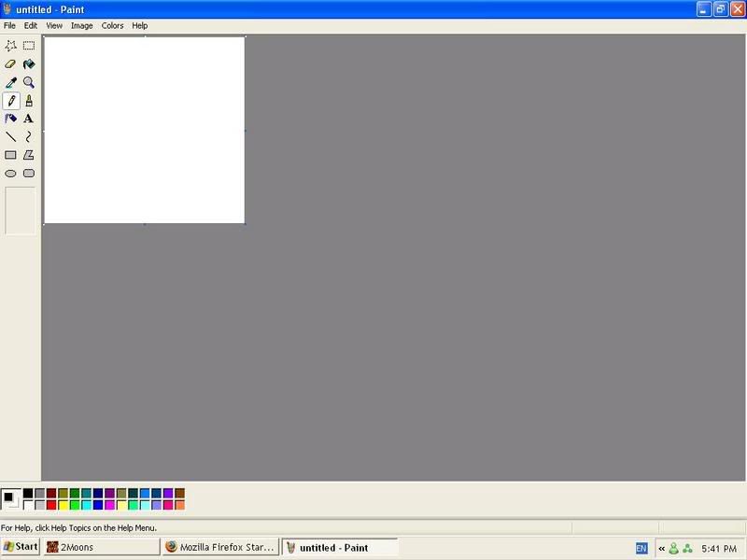This screenshot has width=747, height=560.
Task: Choose the yellow color in palette
Action: pyautogui.click(x=63, y=505)
